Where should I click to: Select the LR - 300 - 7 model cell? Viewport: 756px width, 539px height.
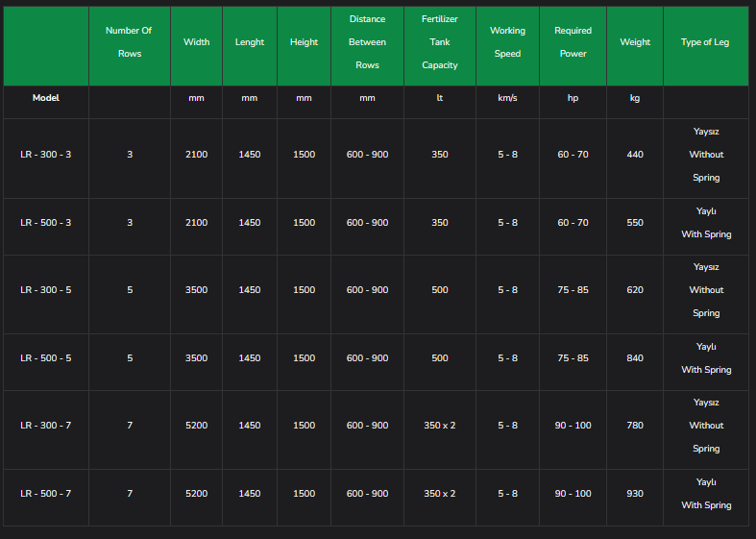(46, 426)
